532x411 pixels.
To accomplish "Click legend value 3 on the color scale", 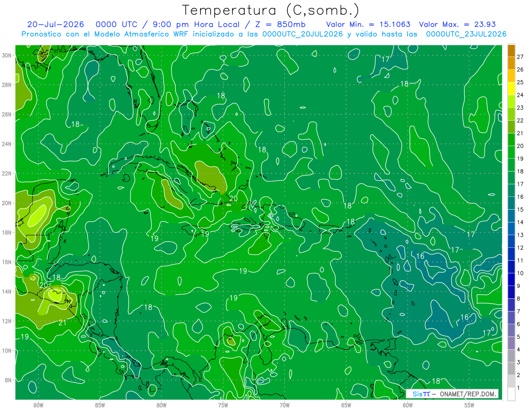I will coord(519,362).
